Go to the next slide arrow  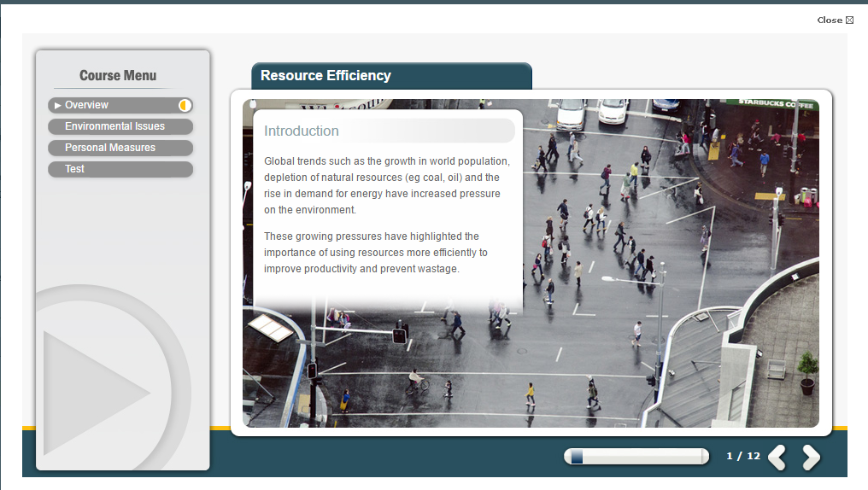pos(811,458)
